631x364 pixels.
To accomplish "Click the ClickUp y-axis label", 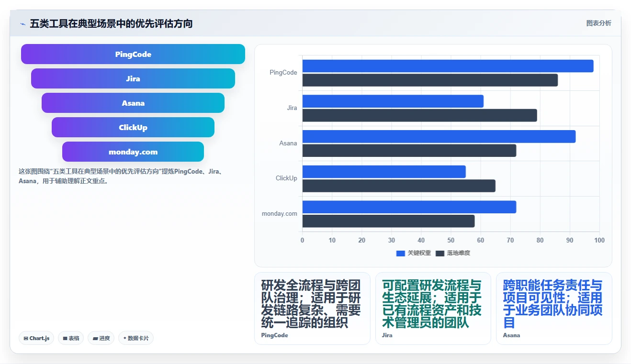I will pos(286,178).
